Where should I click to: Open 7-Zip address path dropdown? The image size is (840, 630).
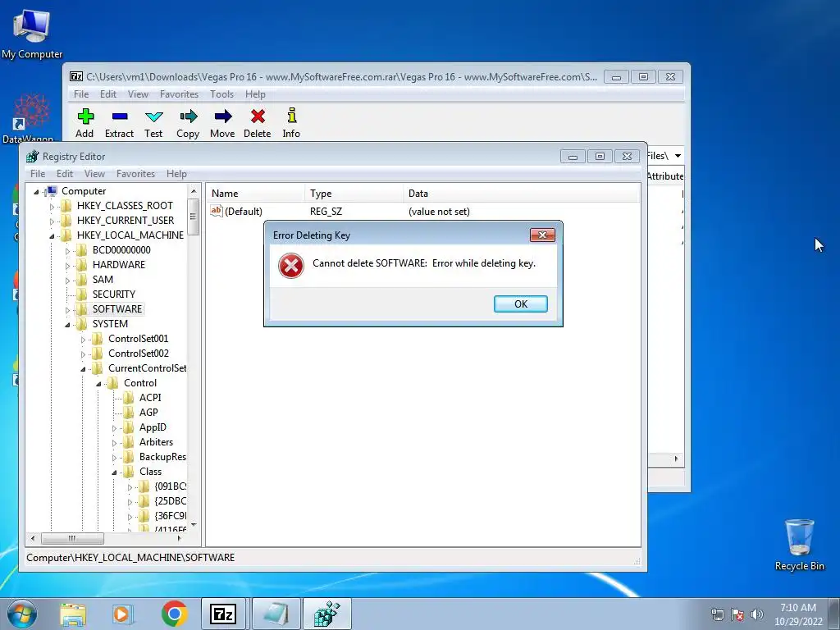click(678, 156)
